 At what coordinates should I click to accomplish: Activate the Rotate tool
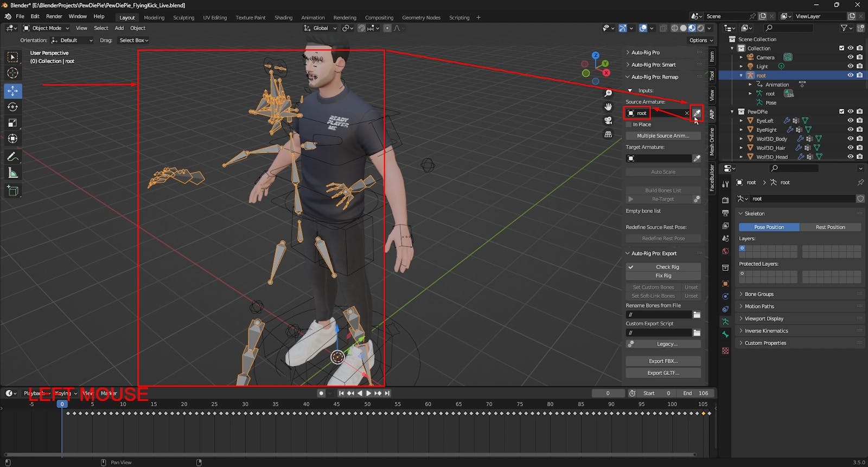[13, 107]
